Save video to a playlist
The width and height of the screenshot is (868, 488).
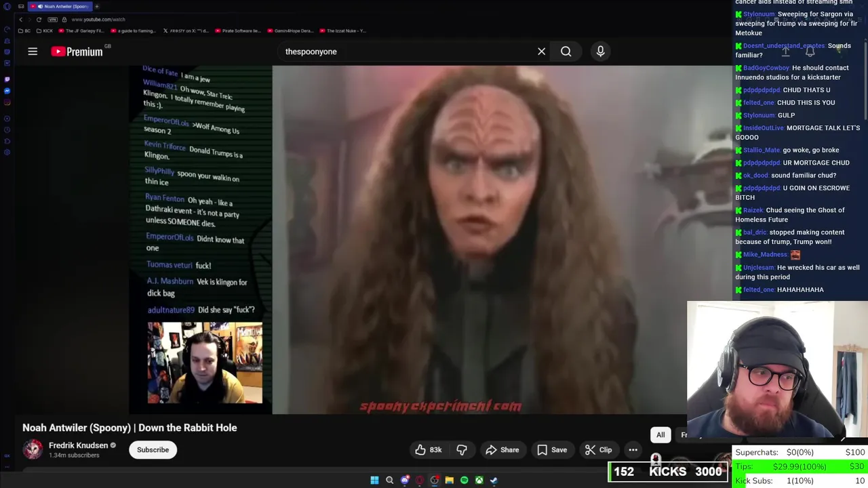[x=552, y=450]
